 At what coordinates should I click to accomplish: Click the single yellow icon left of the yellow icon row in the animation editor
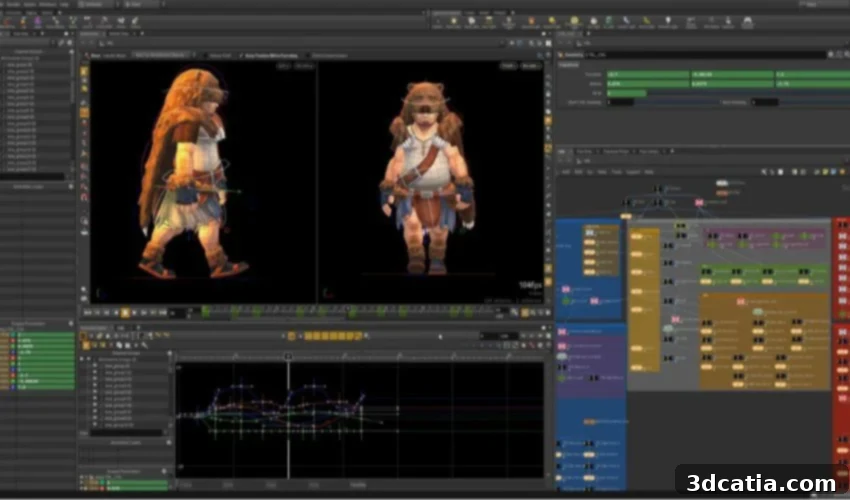292,336
